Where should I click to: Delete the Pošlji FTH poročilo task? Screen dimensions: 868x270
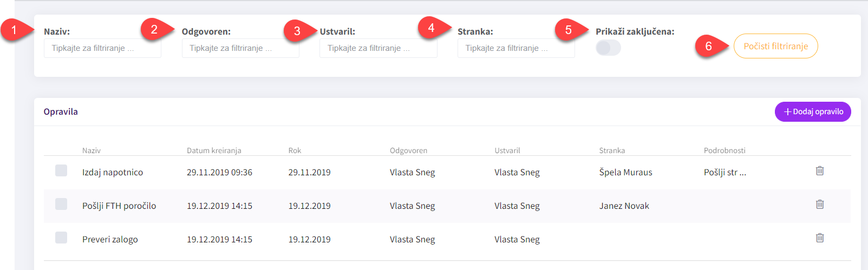pos(820,205)
